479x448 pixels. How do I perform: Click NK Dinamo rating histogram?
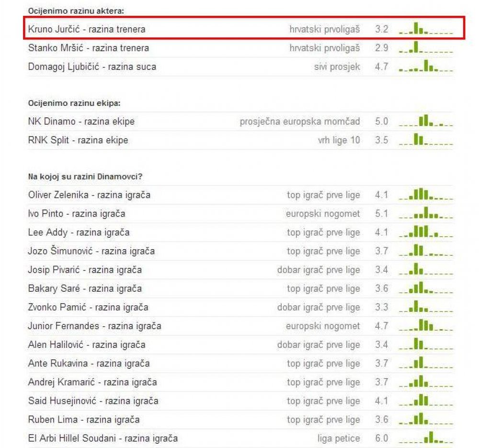[426, 120]
